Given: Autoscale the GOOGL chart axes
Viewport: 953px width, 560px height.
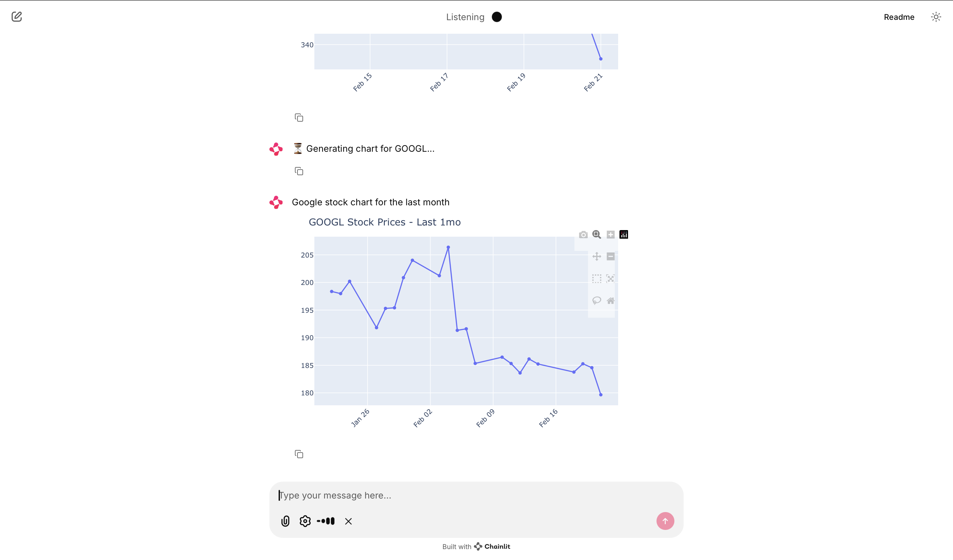Looking at the screenshot, I should click(611, 278).
